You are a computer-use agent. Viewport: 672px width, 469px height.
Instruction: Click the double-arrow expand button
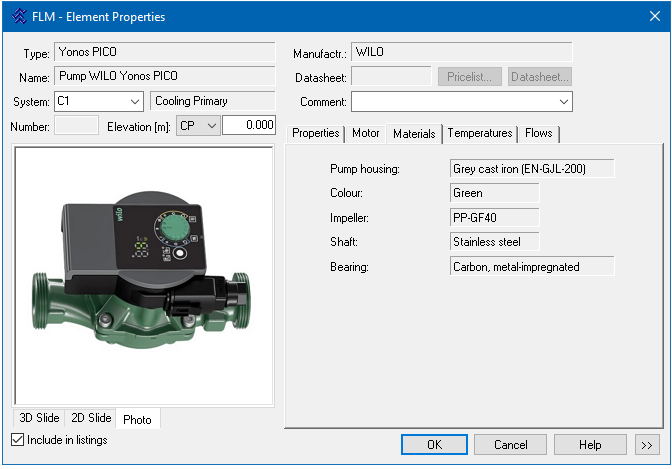(x=646, y=444)
